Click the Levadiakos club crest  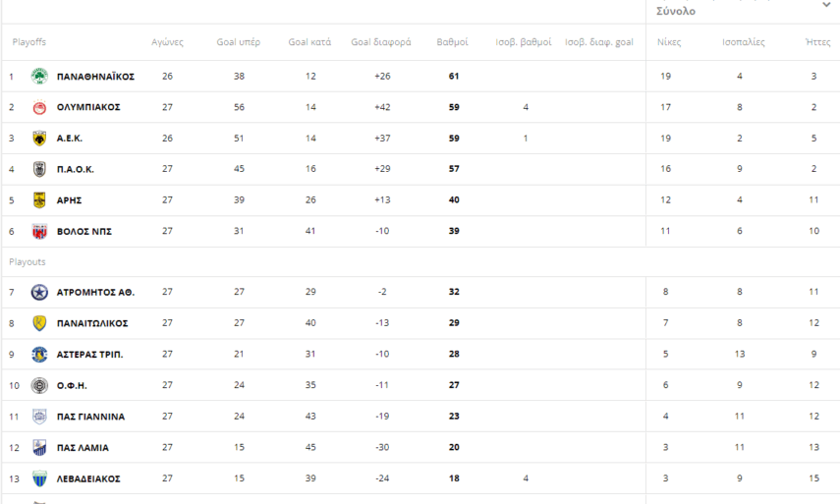point(39,478)
